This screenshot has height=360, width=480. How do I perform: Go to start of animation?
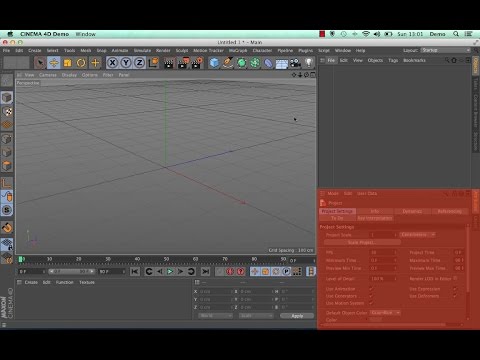[135, 272]
